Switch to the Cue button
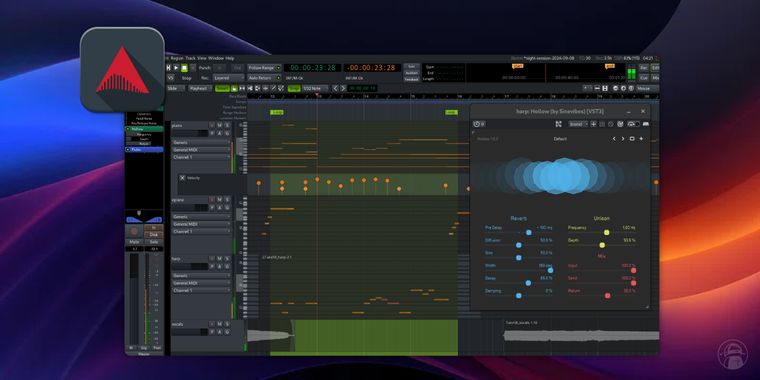The width and height of the screenshot is (760, 380). point(644,78)
